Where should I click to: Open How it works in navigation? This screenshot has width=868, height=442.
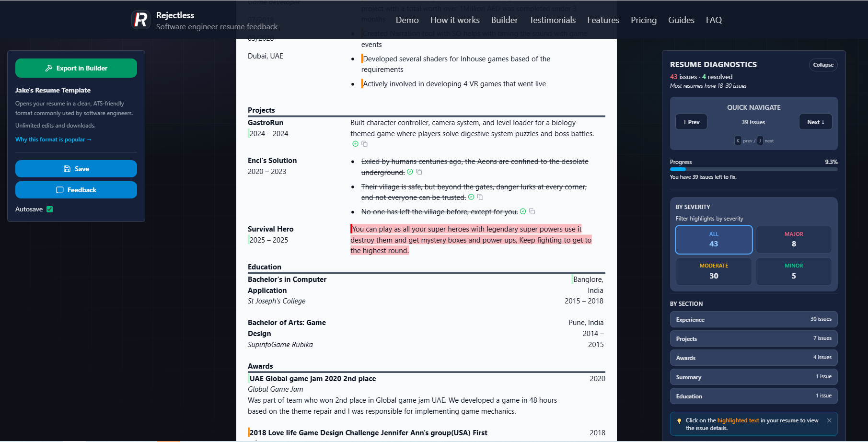pos(455,20)
